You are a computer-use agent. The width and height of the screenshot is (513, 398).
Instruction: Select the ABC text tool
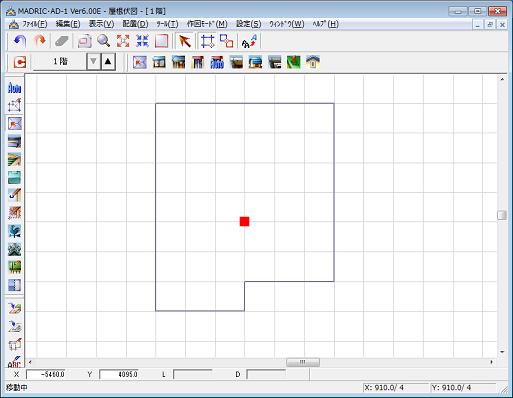(14, 362)
